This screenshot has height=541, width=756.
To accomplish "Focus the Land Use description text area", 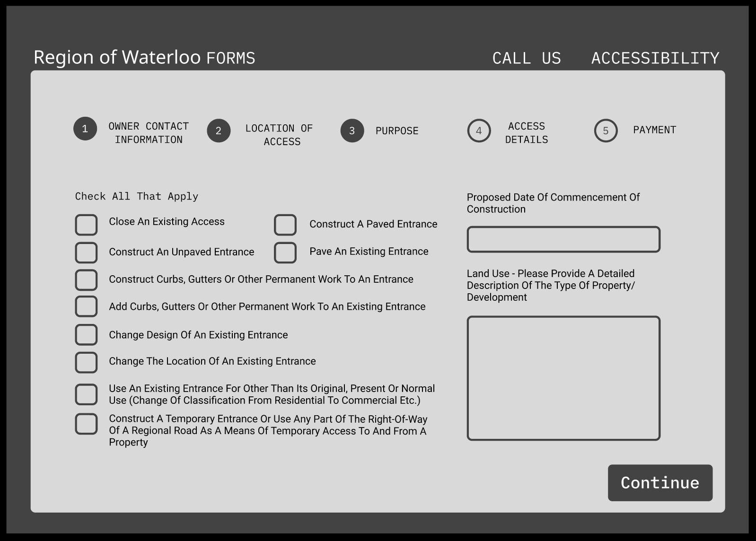I will [x=563, y=378].
